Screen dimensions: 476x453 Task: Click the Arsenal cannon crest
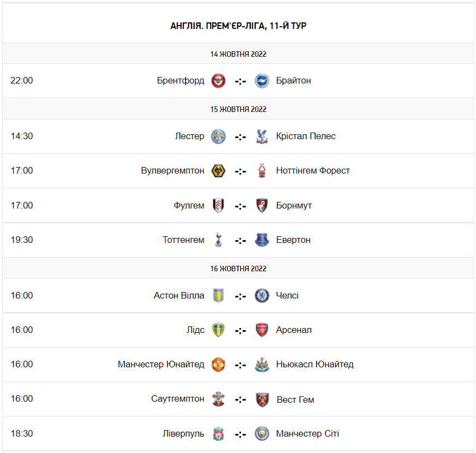click(262, 330)
